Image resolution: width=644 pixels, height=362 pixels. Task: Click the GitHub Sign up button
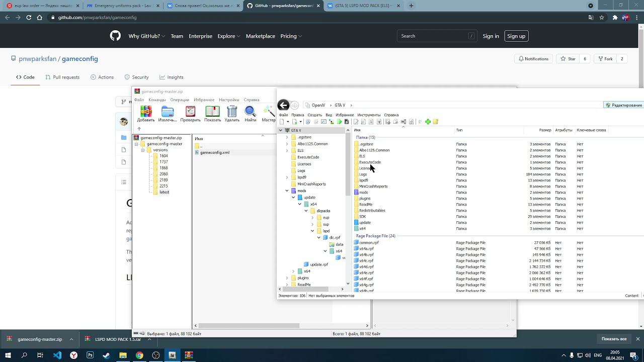click(516, 36)
